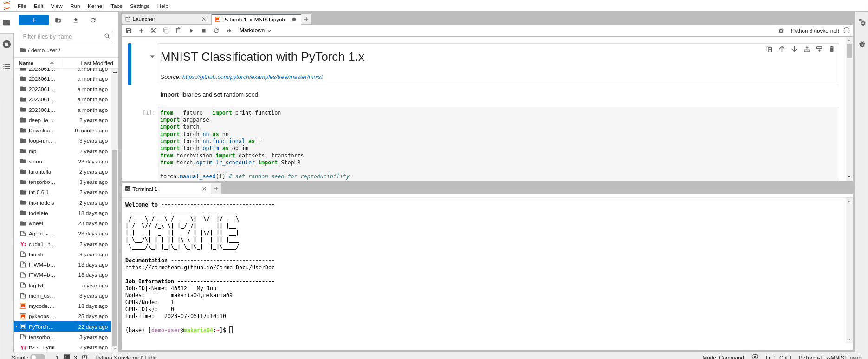Open the Help menu
Screen dimensions: 868x359
(x=162, y=6)
